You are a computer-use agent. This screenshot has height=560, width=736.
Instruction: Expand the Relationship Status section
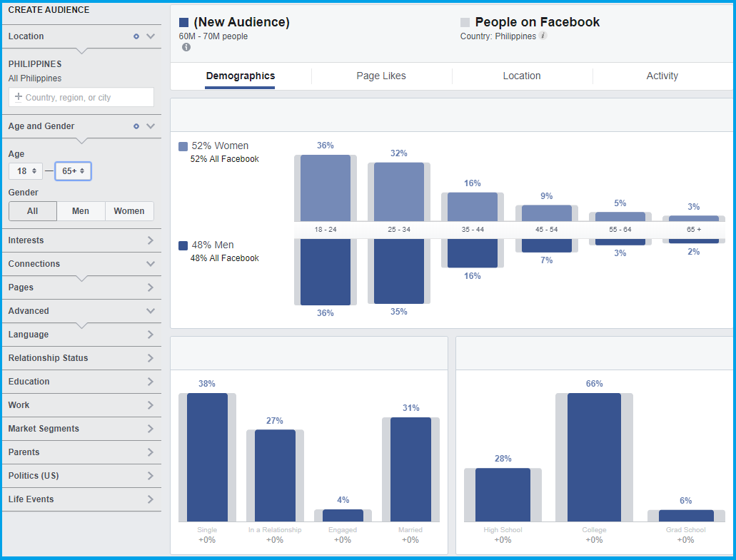point(81,358)
